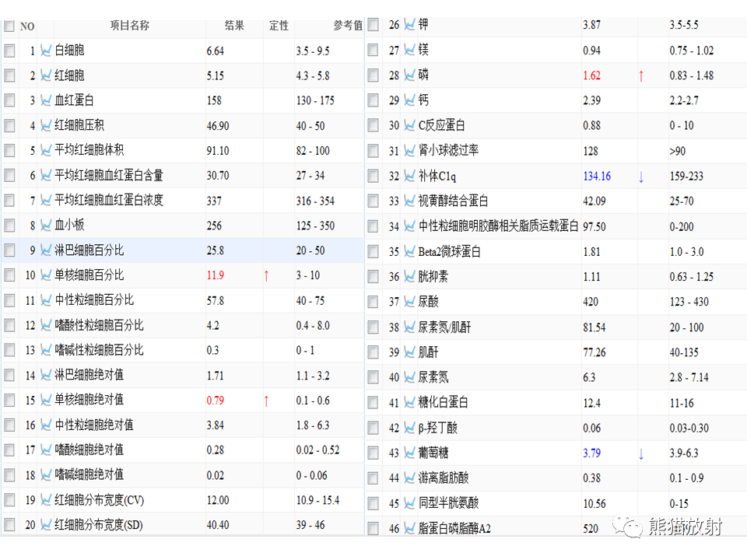Open trend chart icon for 胱抑素
This screenshot has width=747, height=560.
(409, 276)
